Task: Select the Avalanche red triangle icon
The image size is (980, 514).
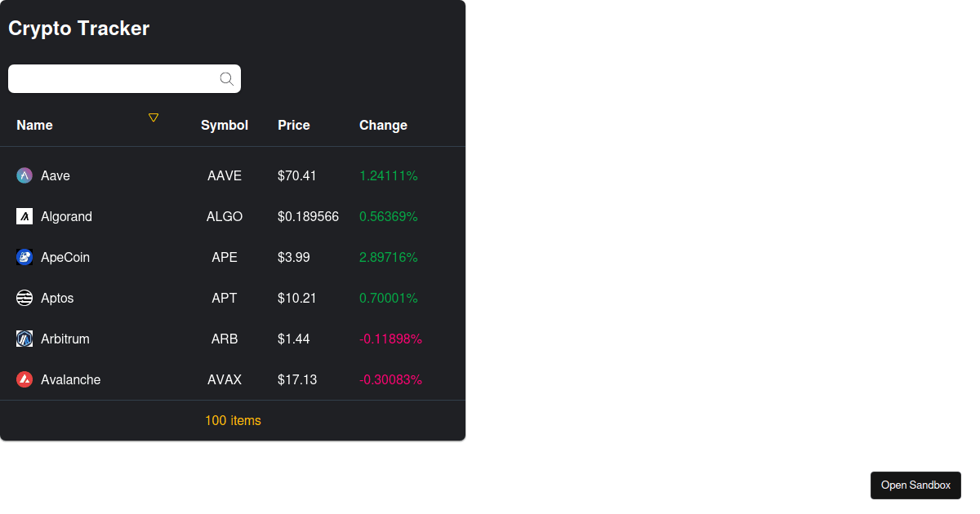Action: pos(24,379)
